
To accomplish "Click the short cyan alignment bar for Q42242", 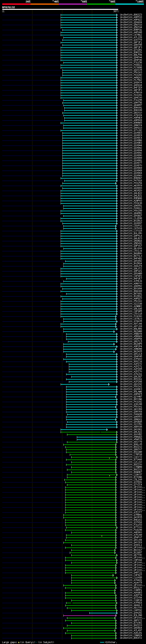I will coord(85,384).
